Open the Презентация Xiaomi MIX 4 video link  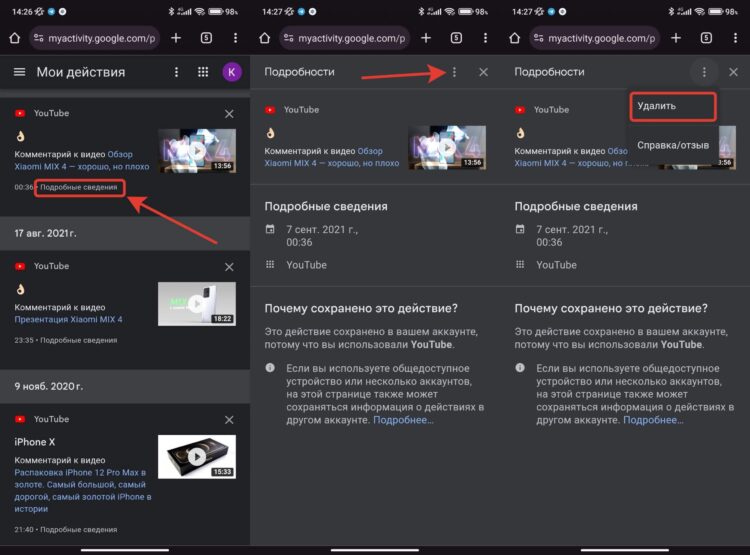[68, 319]
